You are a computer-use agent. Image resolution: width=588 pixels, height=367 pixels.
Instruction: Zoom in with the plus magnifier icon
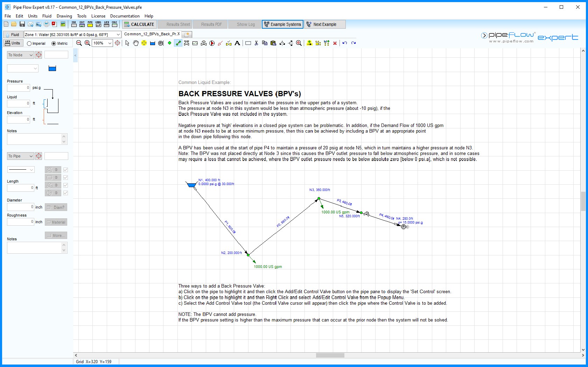point(87,43)
